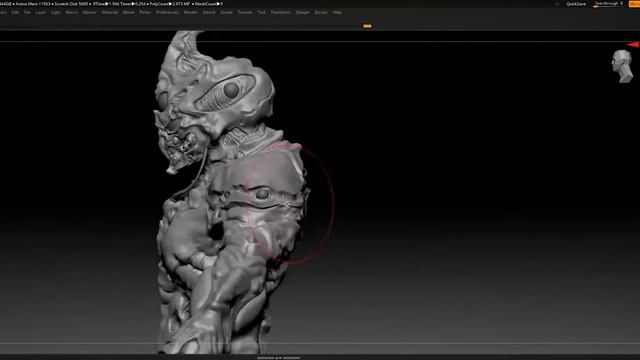Open the Zplugin menu
This screenshot has width=640, height=360.
[x=302, y=12]
